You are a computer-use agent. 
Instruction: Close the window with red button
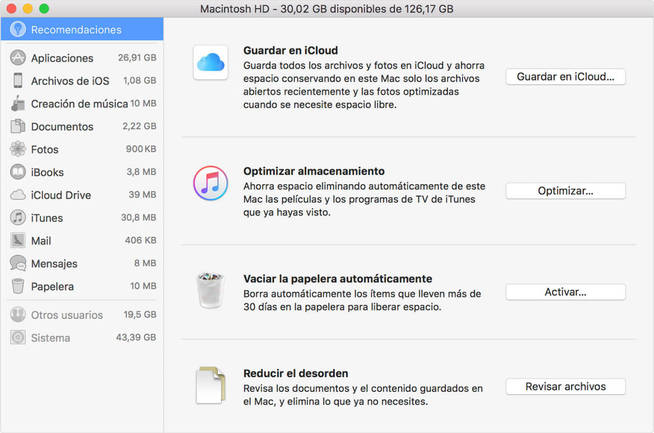[x=11, y=8]
